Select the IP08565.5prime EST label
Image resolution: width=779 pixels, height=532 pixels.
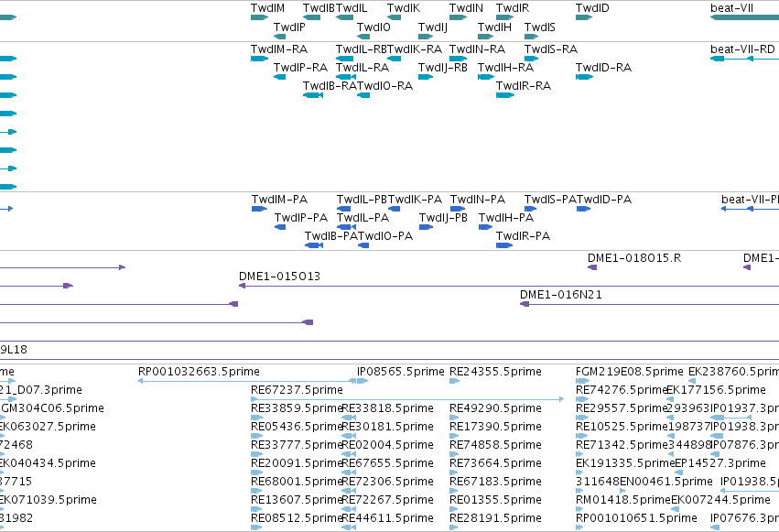pyautogui.click(x=400, y=372)
